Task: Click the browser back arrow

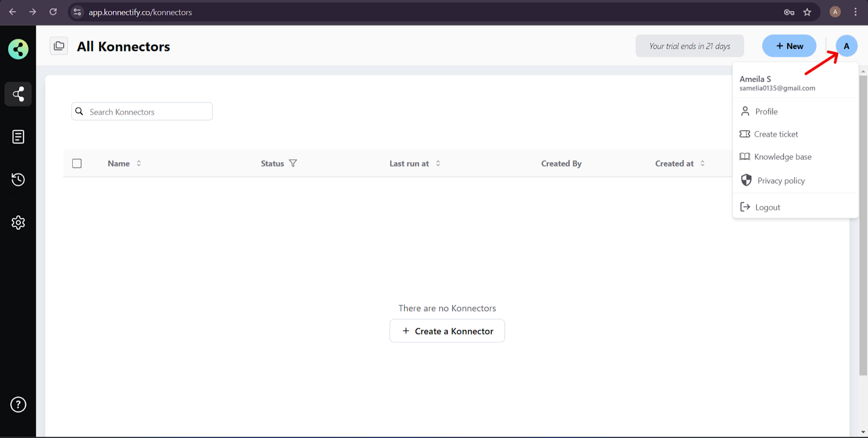Action: coord(12,12)
